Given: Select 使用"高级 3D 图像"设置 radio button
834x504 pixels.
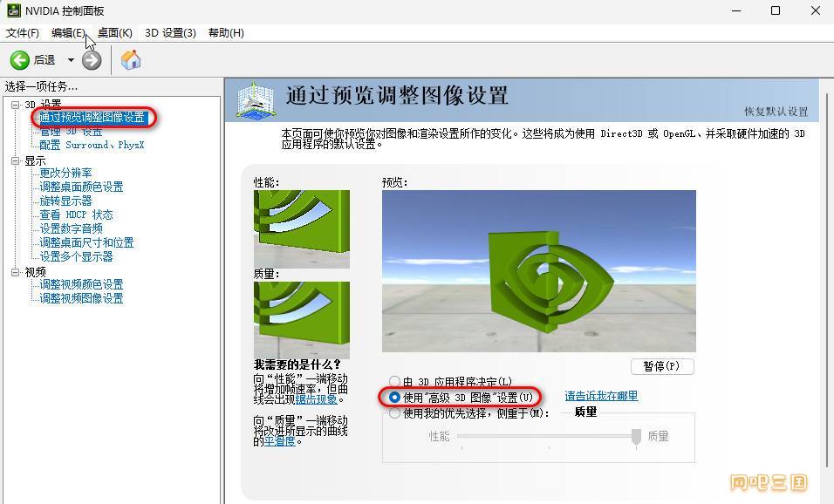Looking at the screenshot, I should (x=395, y=397).
